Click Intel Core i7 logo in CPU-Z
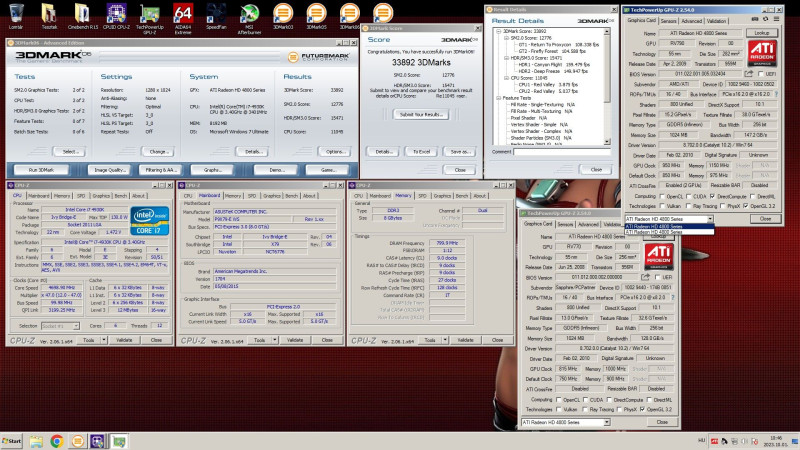The image size is (800, 450). 149,220
